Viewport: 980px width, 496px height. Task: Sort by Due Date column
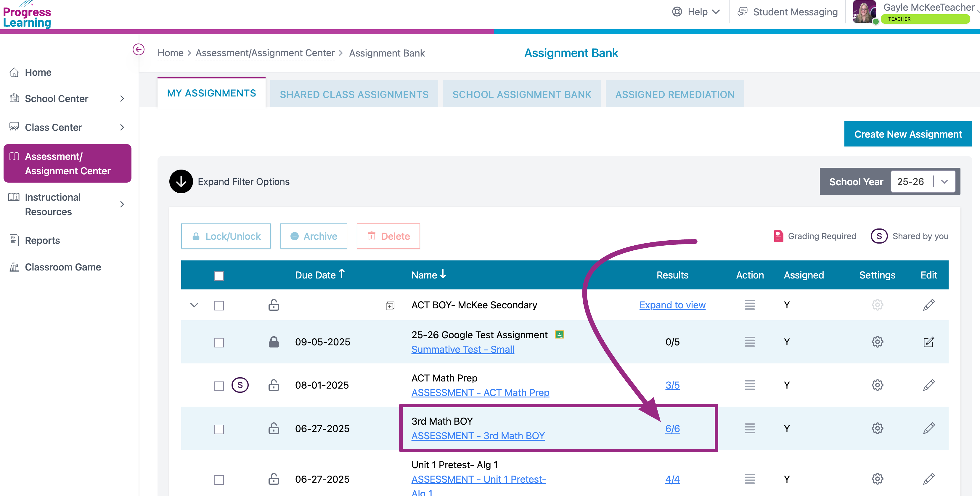(319, 275)
